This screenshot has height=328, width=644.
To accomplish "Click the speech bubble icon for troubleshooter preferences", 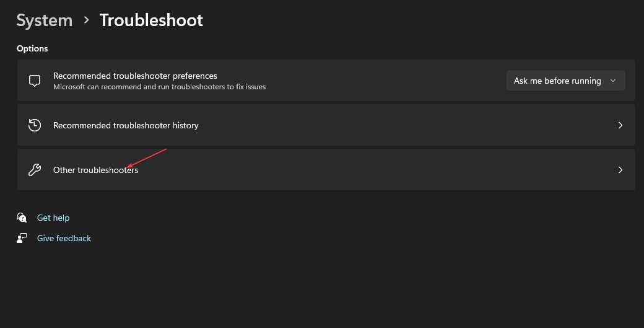I will point(35,81).
